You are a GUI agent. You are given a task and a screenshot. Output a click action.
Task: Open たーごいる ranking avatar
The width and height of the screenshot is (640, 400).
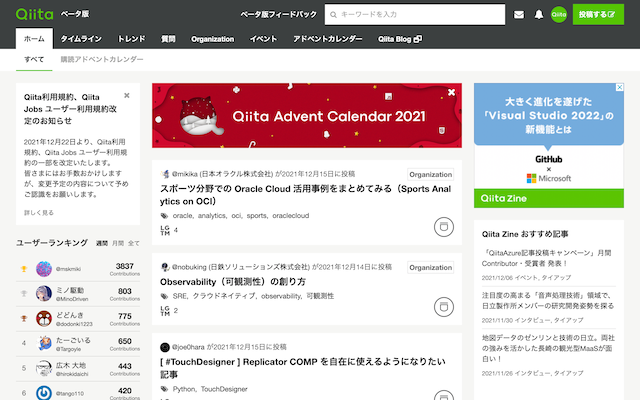coord(44,344)
